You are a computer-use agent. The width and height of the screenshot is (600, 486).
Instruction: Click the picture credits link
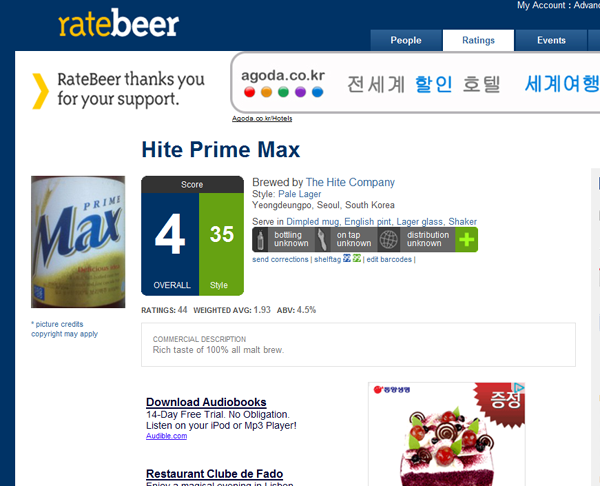click(x=59, y=324)
